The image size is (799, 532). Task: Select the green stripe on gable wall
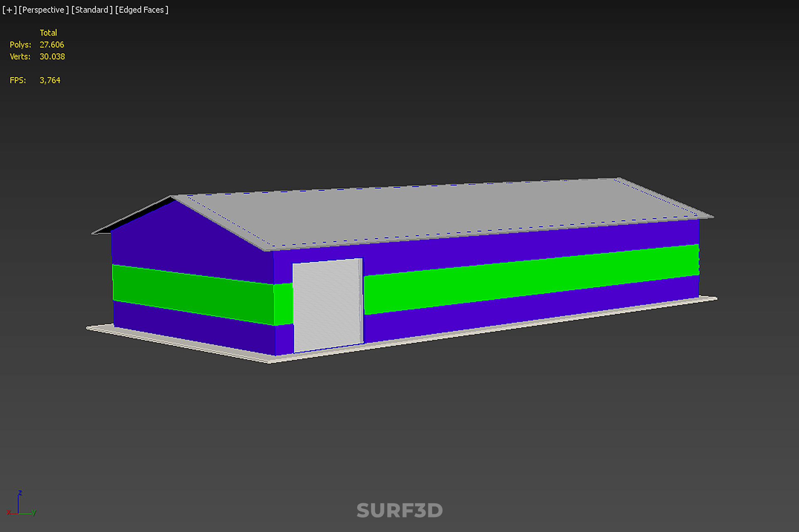click(x=191, y=293)
